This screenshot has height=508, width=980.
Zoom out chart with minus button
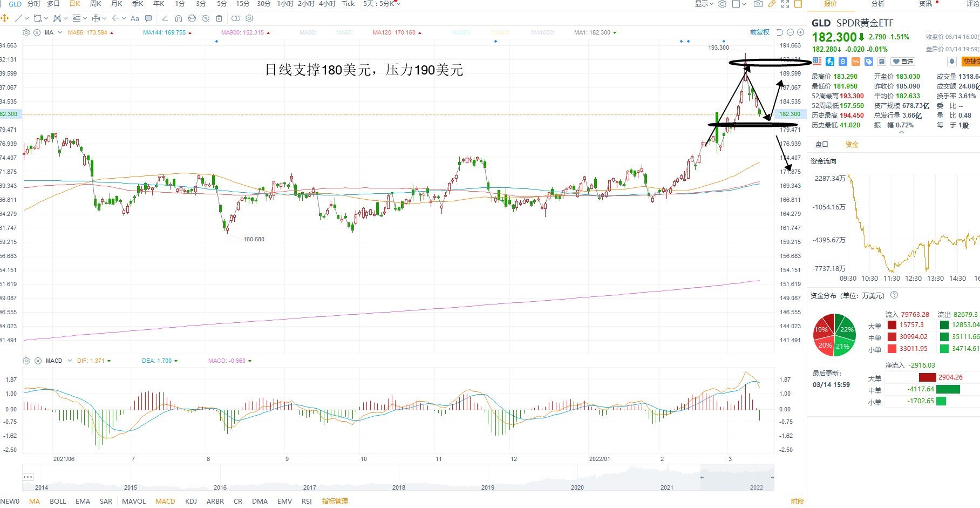click(x=791, y=32)
